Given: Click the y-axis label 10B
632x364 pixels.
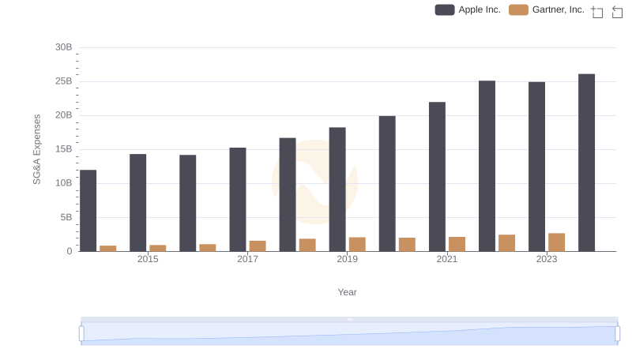Looking at the screenshot, I should (x=64, y=183).
